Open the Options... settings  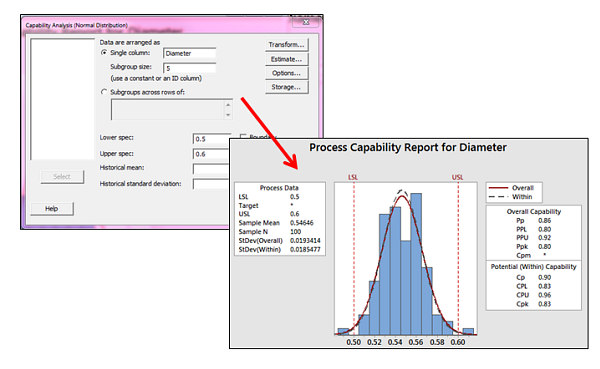coord(286,73)
